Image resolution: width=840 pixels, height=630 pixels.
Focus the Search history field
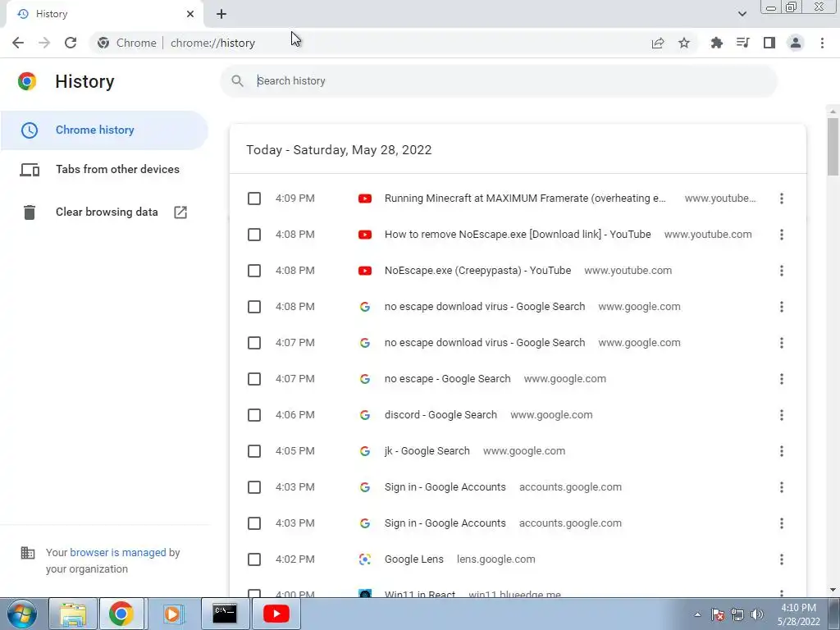click(x=499, y=81)
